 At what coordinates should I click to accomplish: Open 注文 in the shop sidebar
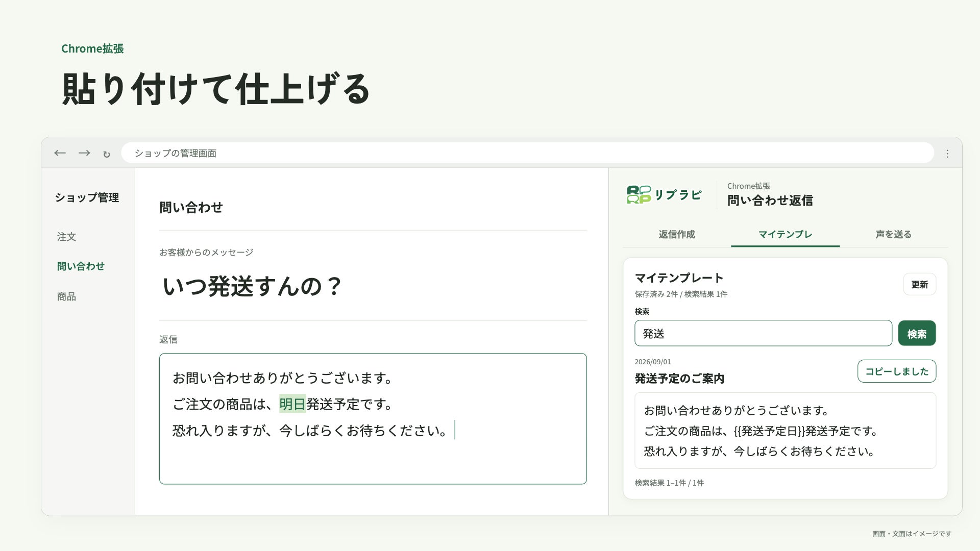[x=66, y=237]
